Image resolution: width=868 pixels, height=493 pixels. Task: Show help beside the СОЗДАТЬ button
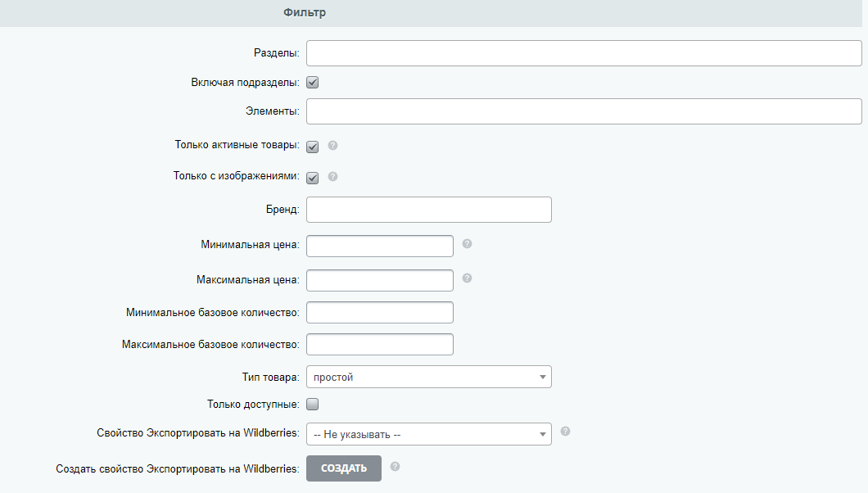[395, 467]
